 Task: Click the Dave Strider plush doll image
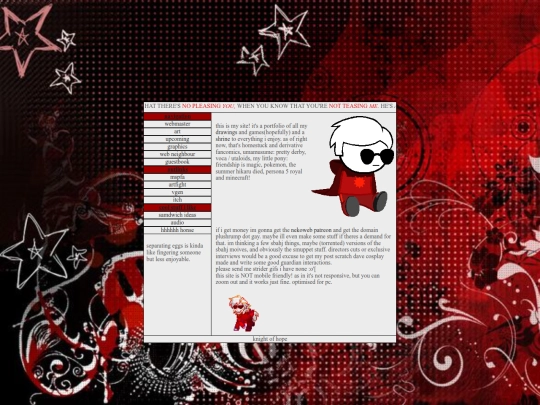tap(354, 166)
